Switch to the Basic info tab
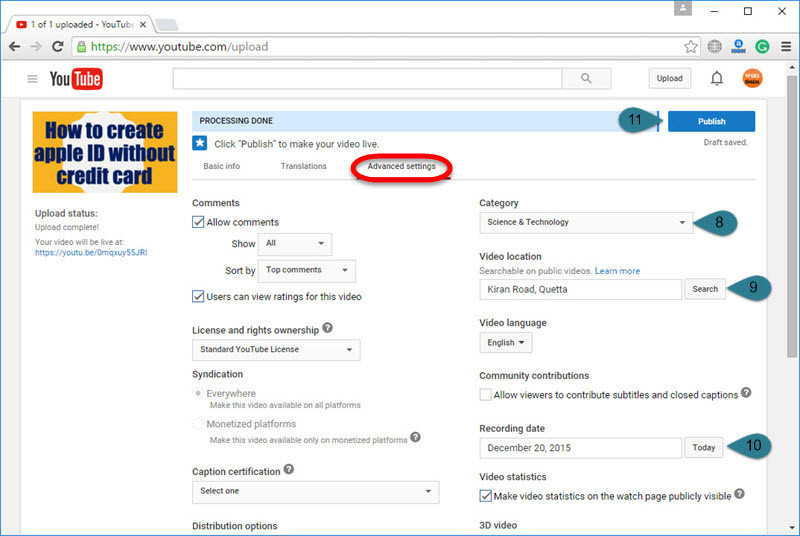The height and width of the screenshot is (536, 800). (221, 166)
